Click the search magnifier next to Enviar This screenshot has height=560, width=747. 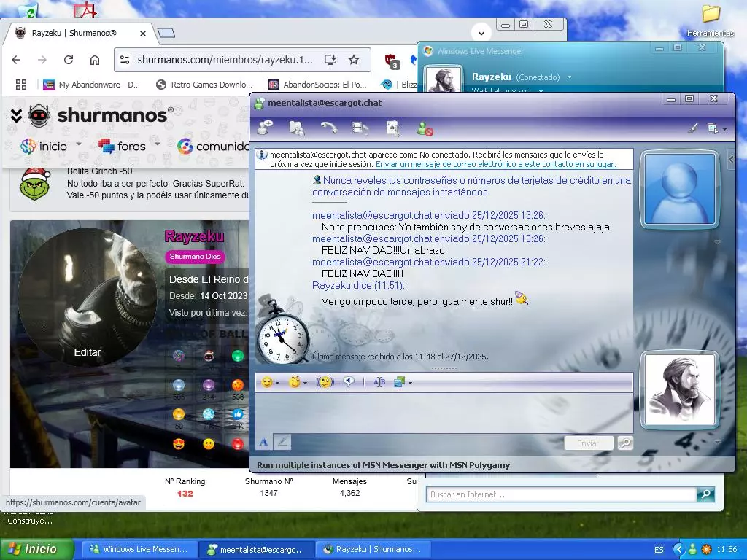(625, 443)
